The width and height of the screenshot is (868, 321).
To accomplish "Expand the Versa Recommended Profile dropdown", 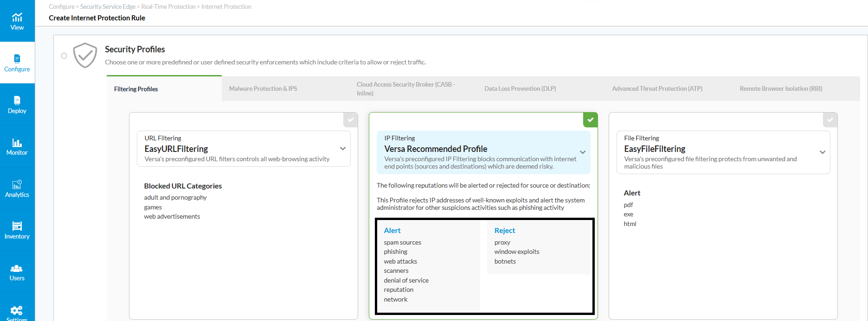I will coord(583,152).
